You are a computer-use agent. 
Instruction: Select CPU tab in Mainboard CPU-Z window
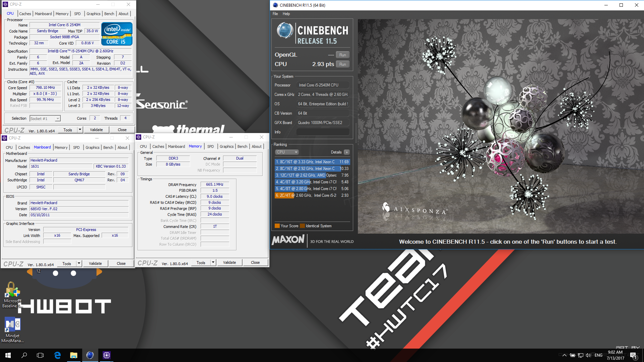(9, 147)
